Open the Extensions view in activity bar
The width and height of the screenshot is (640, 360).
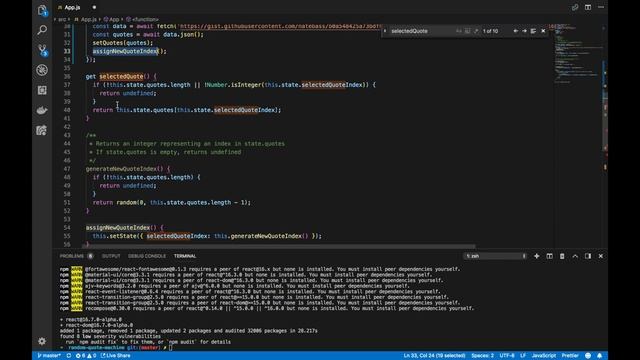coord(42,90)
